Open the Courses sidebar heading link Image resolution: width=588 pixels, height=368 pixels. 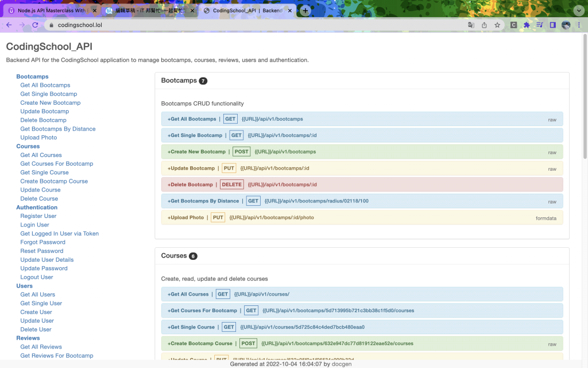point(28,147)
